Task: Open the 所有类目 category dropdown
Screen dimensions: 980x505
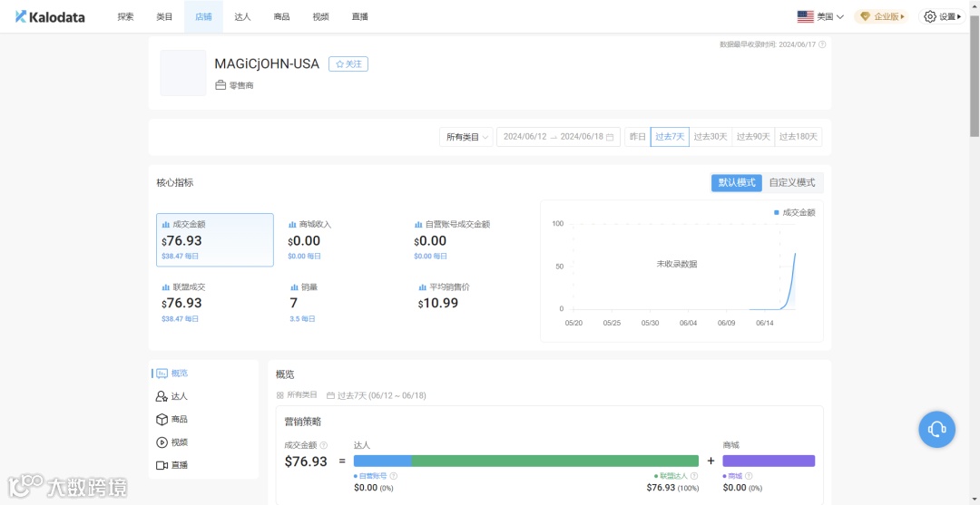Action: tap(466, 137)
